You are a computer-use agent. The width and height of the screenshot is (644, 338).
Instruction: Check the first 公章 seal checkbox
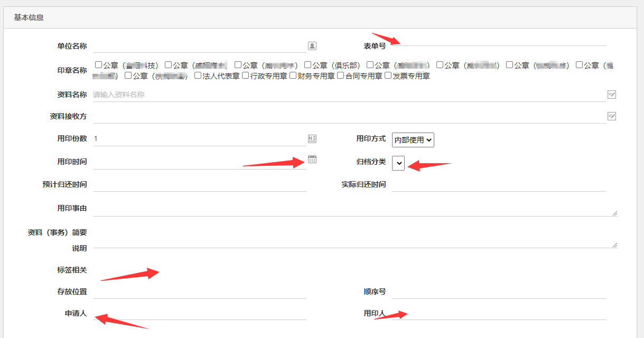pyautogui.click(x=98, y=64)
